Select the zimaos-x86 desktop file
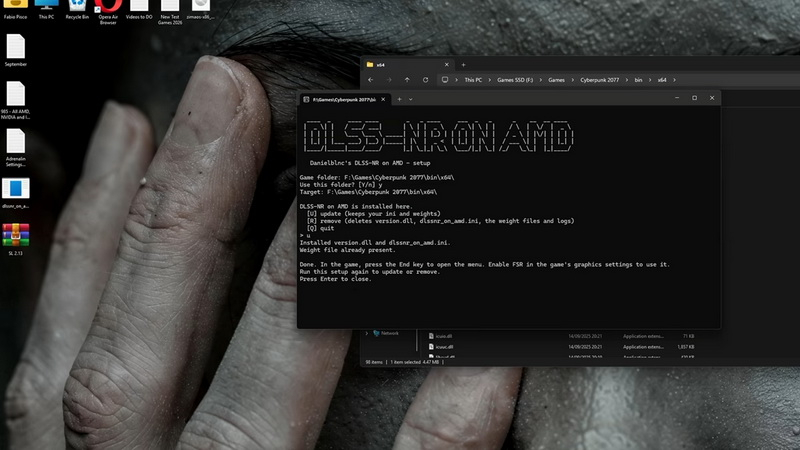 tap(201, 8)
